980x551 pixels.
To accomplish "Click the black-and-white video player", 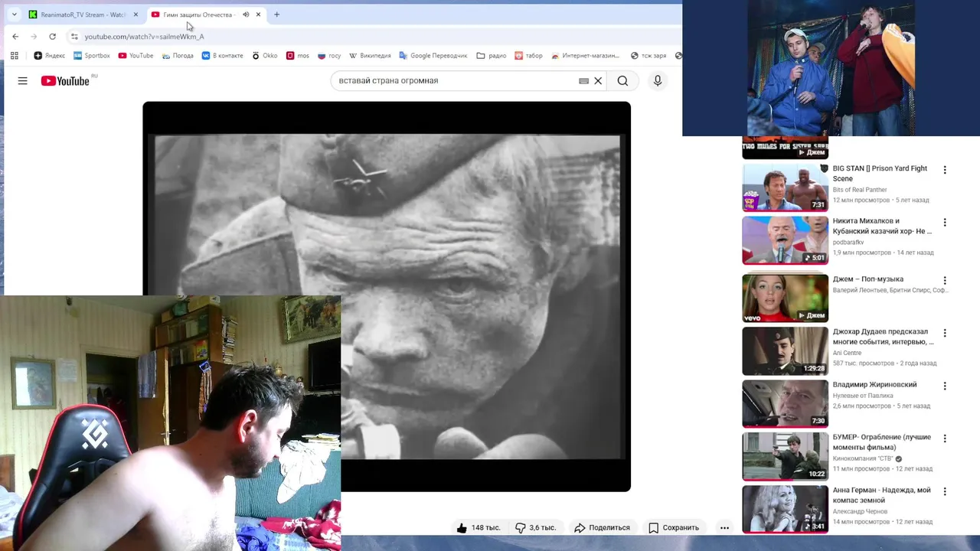I will click(387, 296).
